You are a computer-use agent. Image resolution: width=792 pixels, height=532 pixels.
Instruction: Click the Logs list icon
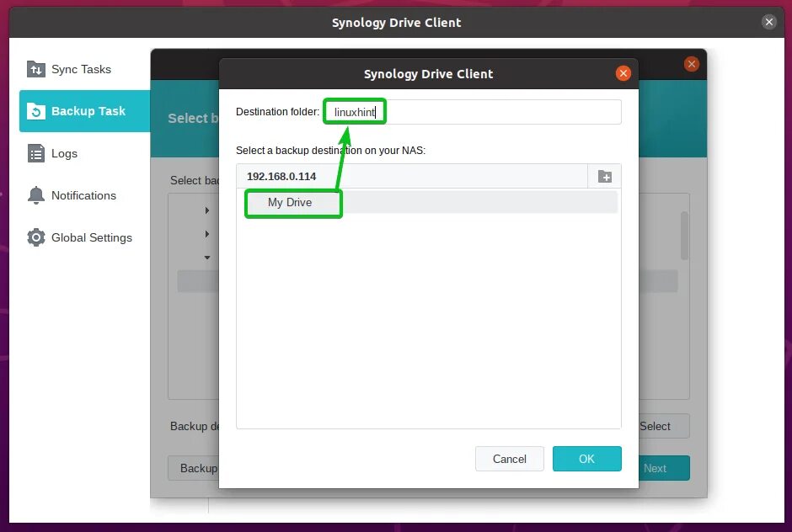36,153
